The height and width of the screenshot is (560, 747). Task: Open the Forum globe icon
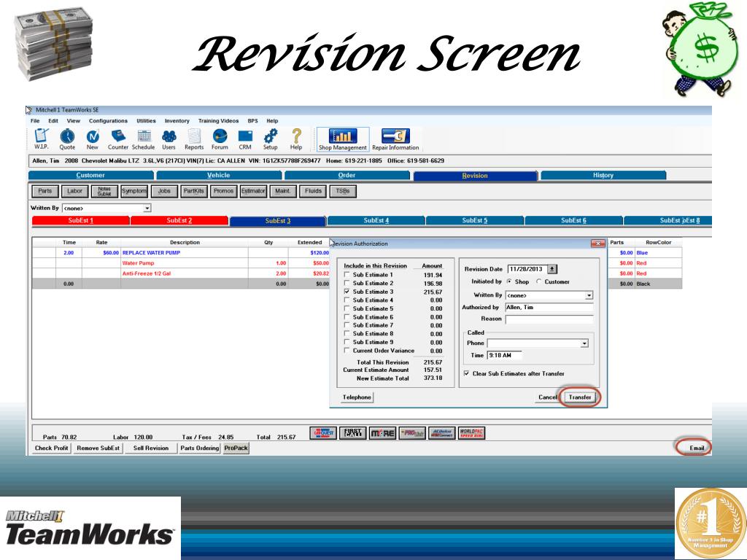[x=220, y=139]
